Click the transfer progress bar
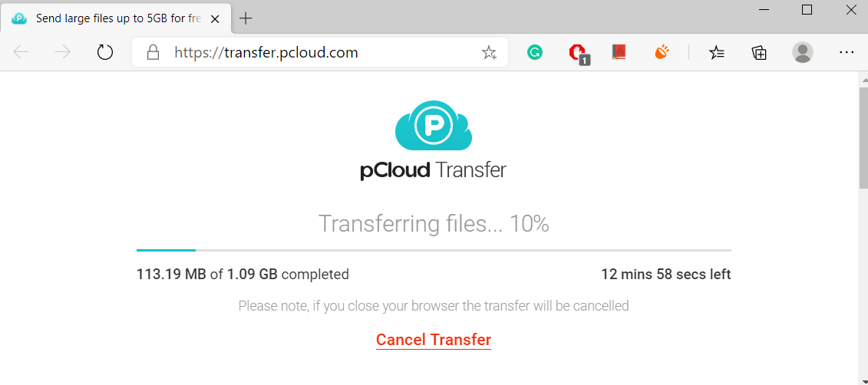Screen dimensions: 868x385 pos(434,251)
